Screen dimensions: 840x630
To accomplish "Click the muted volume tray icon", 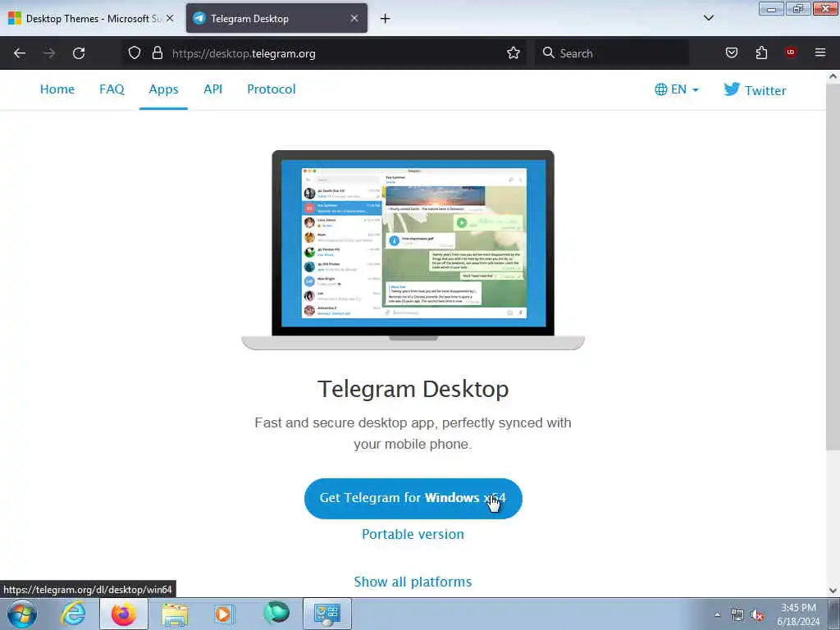I will (x=757, y=615).
